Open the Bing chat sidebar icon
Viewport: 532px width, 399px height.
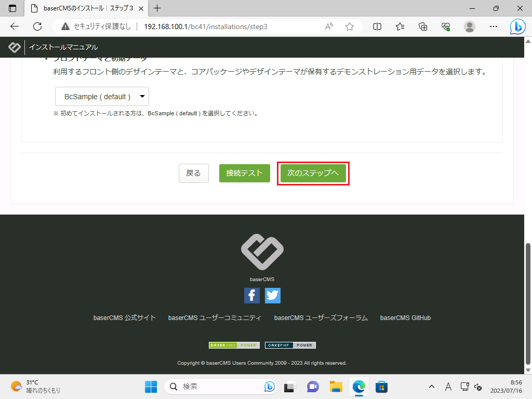(517, 26)
